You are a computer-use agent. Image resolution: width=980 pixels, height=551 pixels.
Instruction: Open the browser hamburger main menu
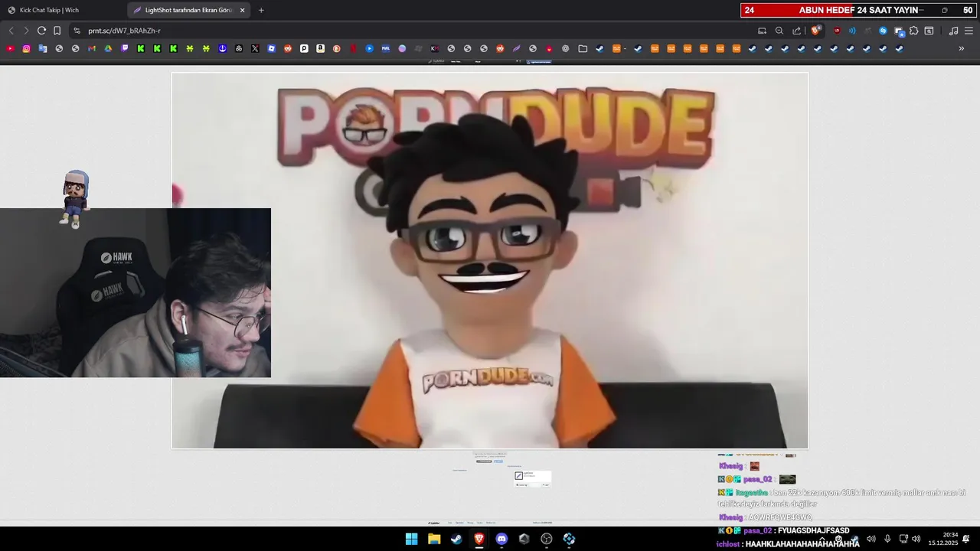(969, 31)
